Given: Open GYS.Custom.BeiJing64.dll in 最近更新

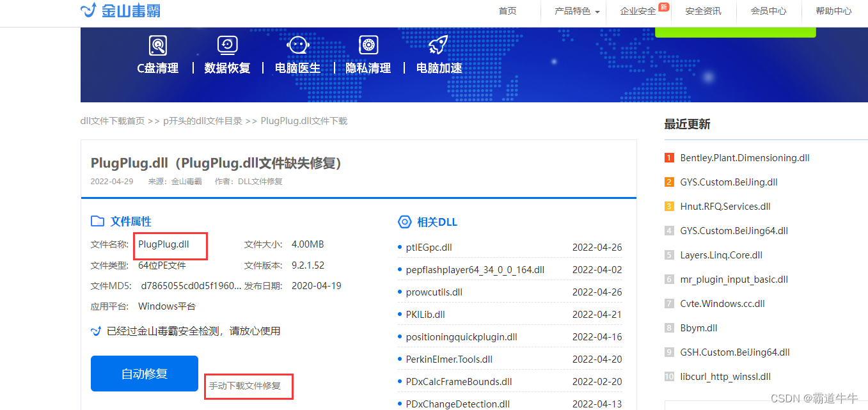Looking at the screenshot, I should pyautogui.click(x=734, y=231).
